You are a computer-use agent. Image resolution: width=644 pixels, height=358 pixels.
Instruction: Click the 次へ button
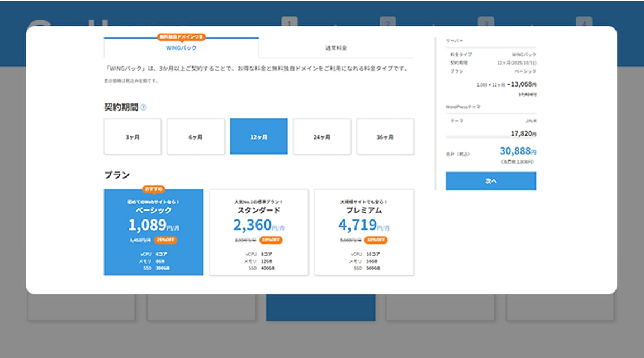(491, 181)
